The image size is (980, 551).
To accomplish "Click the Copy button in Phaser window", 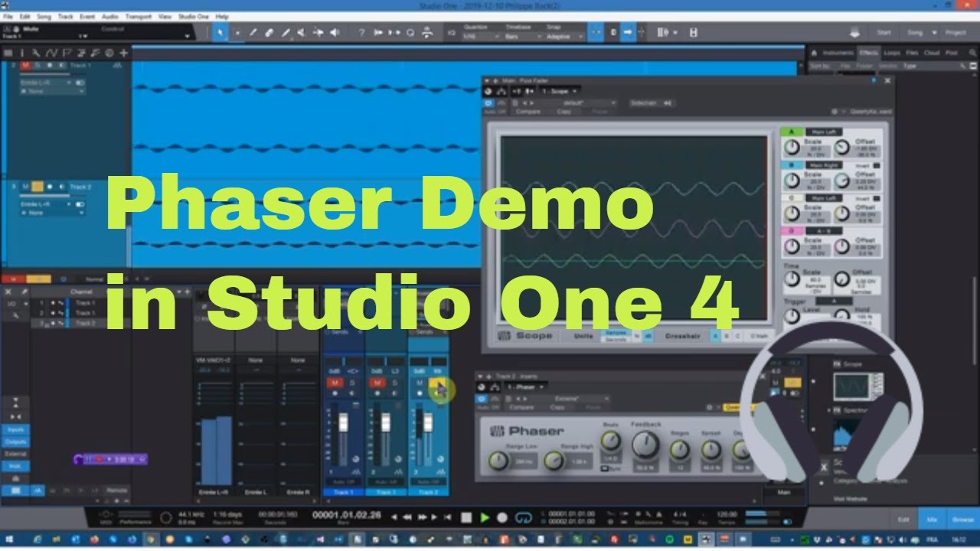I will [557, 408].
